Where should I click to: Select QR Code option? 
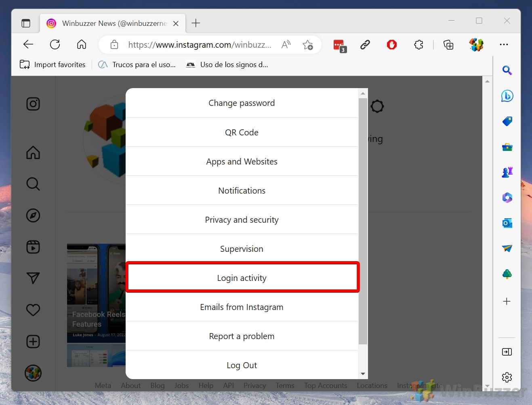point(242,132)
